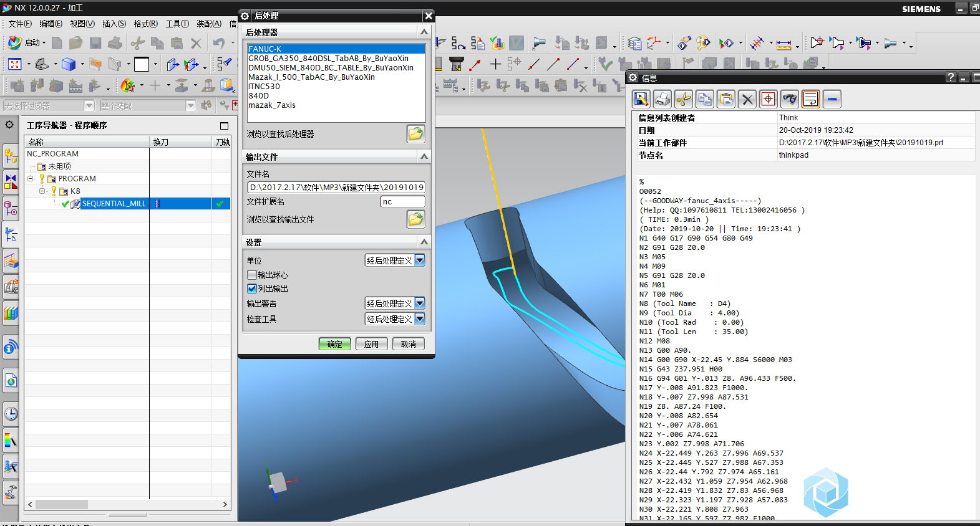980x526 pixels.
Task: Select the SEQUENTIAL_MILL operation
Action: [x=114, y=203]
